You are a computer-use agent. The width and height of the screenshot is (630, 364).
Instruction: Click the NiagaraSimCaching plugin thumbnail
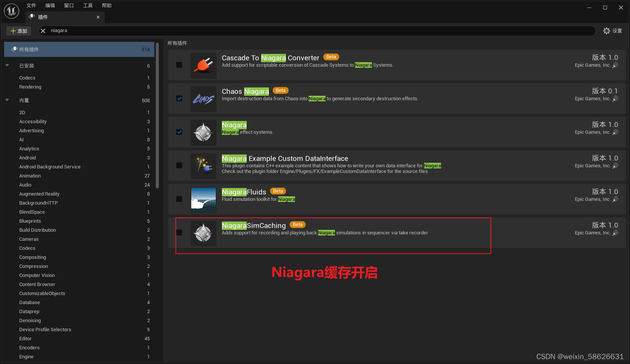click(203, 233)
